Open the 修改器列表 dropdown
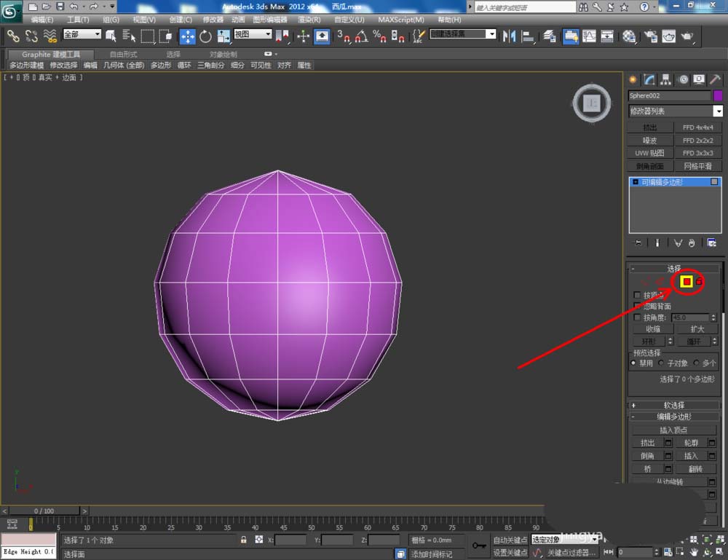The width and height of the screenshot is (728, 560). pyautogui.click(x=718, y=111)
